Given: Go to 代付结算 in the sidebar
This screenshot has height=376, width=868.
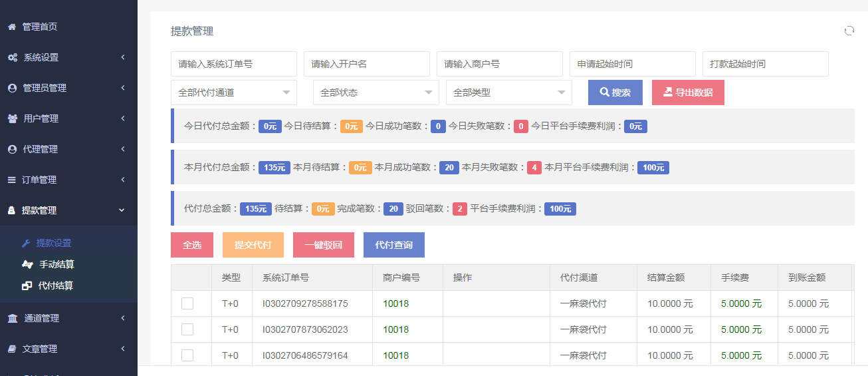Looking at the screenshot, I should pos(56,285).
